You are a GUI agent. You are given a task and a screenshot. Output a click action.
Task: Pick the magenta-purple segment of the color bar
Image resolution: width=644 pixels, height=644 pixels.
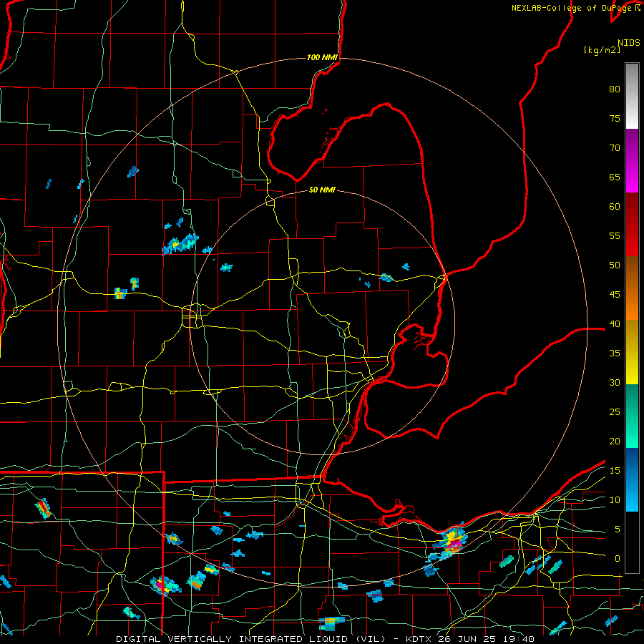point(632,160)
